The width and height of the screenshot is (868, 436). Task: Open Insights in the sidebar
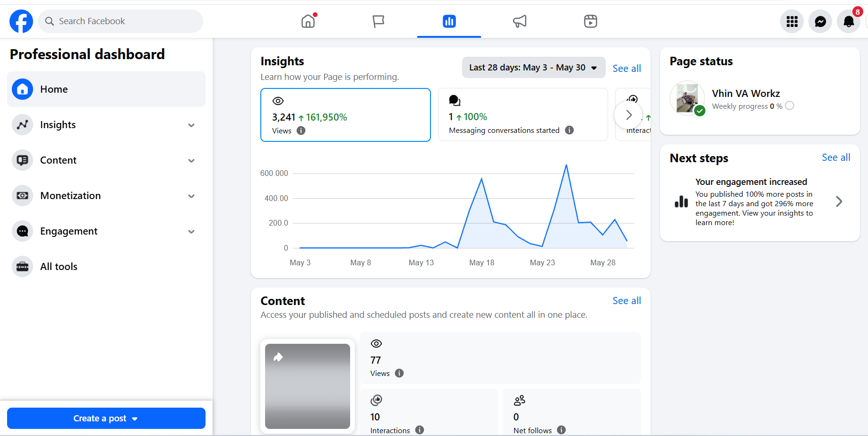point(106,125)
